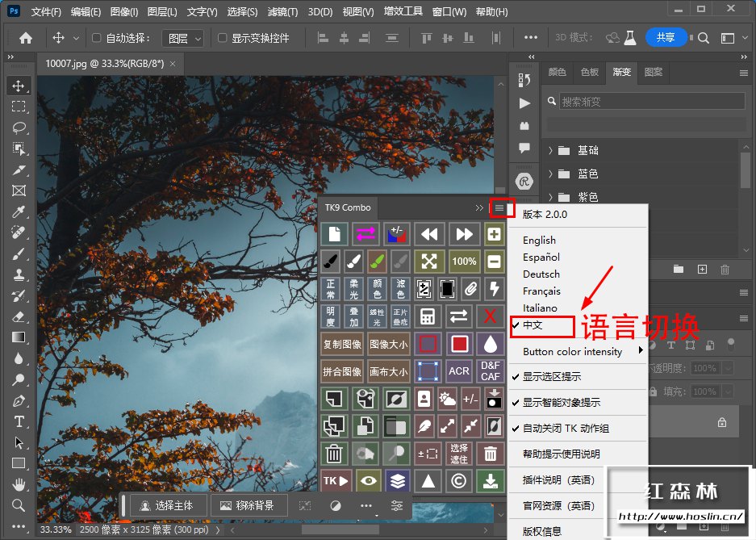
Task: Select the Eyedropper tool
Action: tap(19, 211)
